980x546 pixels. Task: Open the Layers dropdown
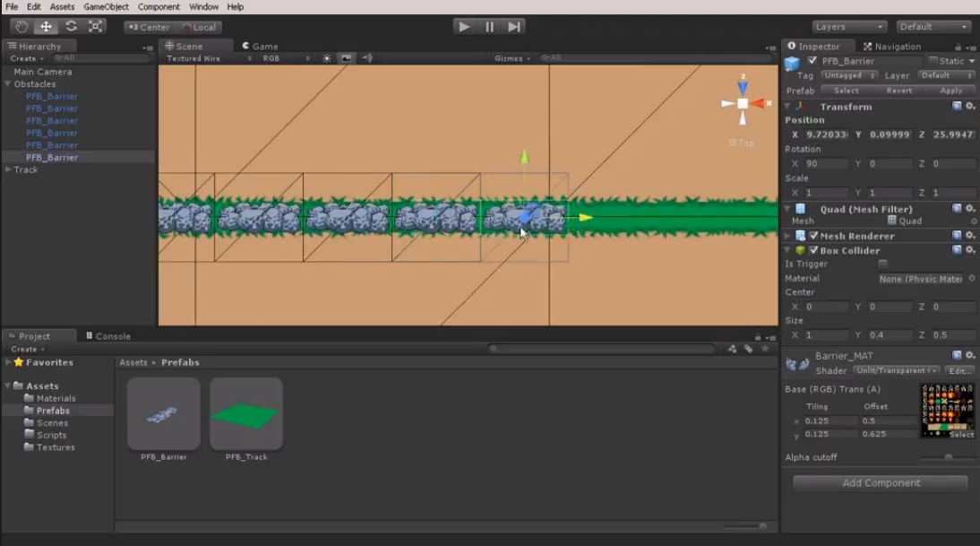click(849, 27)
